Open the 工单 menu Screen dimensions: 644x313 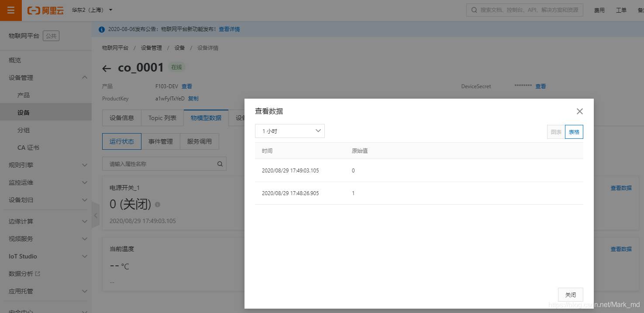(621, 10)
